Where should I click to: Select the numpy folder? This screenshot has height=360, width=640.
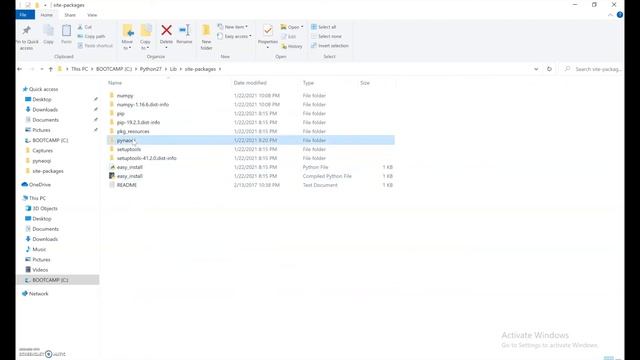251,96
